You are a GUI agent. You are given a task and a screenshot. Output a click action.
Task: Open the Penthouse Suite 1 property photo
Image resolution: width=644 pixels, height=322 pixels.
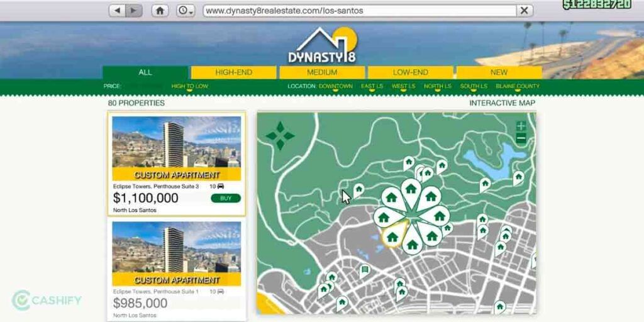tap(177, 253)
